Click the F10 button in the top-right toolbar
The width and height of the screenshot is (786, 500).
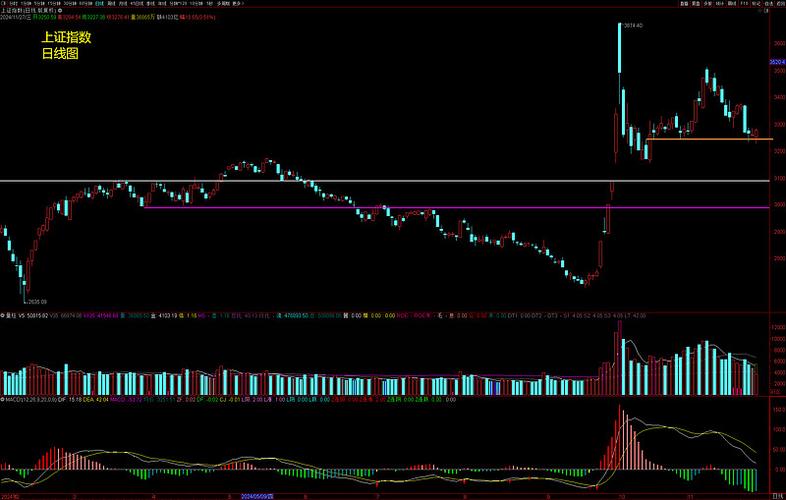744,3
